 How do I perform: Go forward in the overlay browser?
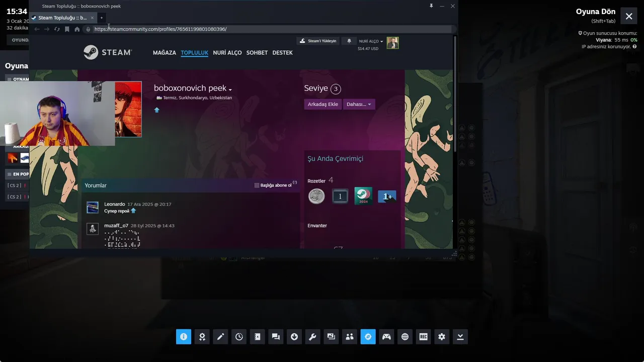pyautogui.click(x=47, y=29)
